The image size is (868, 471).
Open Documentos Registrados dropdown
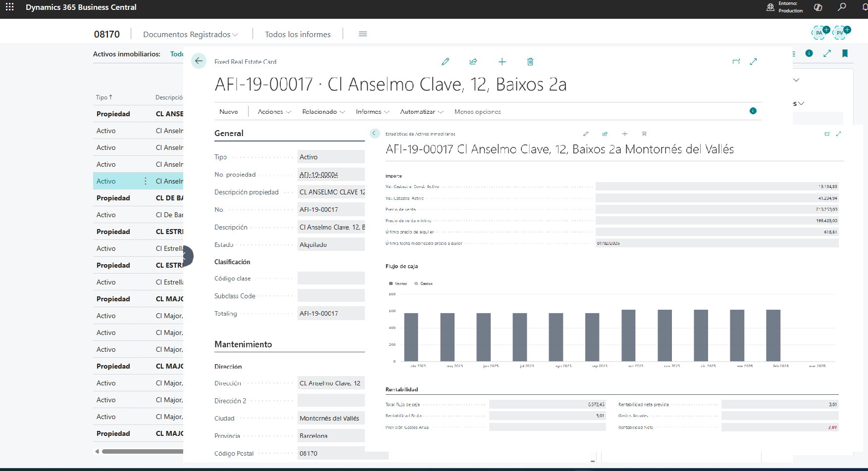pyautogui.click(x=190, y=34)
